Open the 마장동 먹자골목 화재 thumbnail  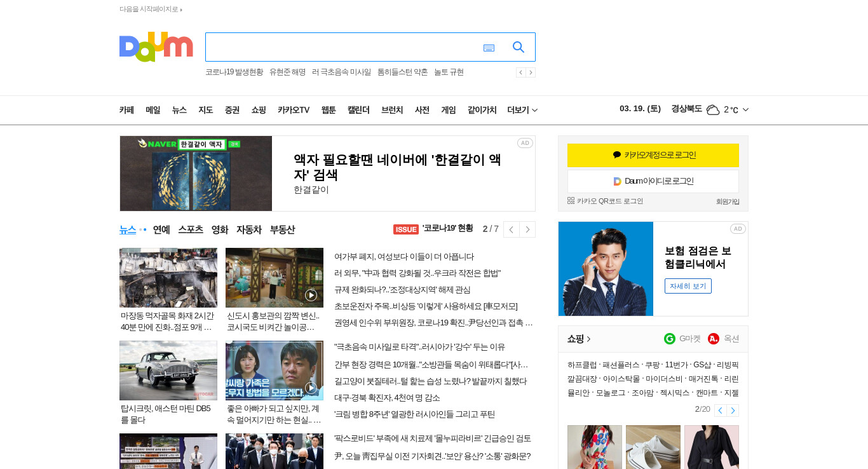168,278
